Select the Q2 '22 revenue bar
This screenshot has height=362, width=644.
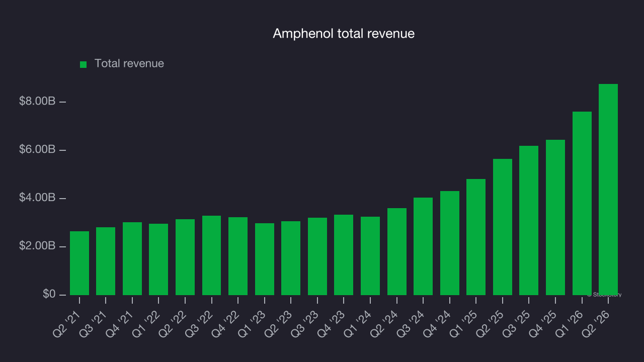pyautogui.click(x=185, y=257)
